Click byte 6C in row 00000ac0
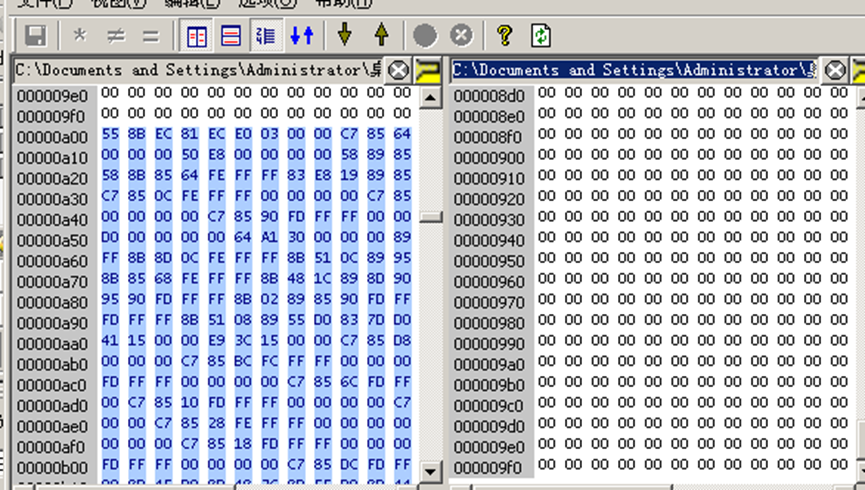Viewport: 865px width, 490px height. [349, 382]
